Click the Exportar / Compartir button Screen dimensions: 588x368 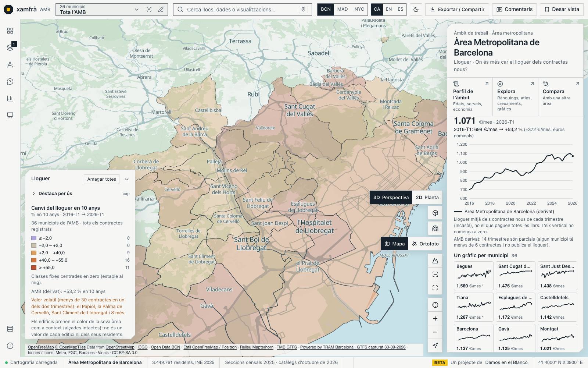[457, 10]
